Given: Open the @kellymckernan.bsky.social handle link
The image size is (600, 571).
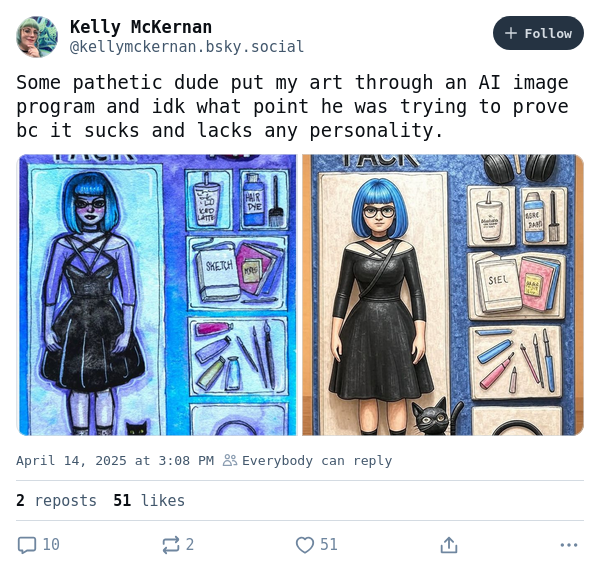Looking at the screenshot, I should click(x=187, y=47).
